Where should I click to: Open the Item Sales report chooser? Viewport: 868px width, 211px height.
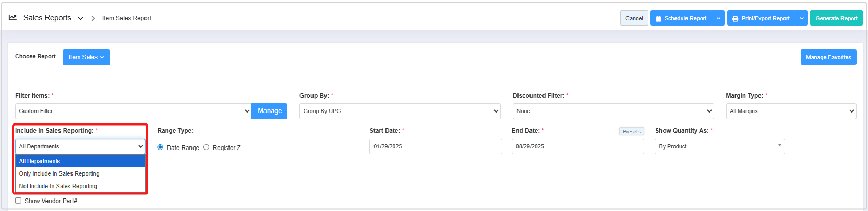tap(86, 57)
